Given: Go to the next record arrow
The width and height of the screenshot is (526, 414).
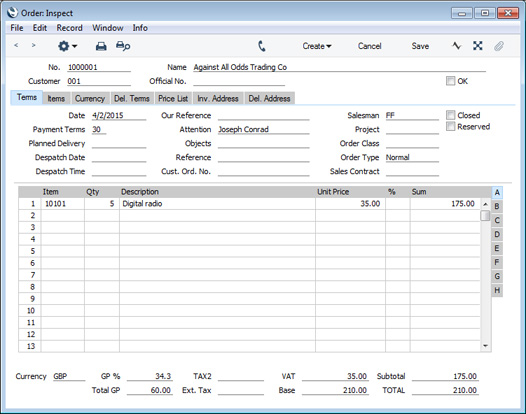Looking at the screenshot, I should click(x=33, y=45).
